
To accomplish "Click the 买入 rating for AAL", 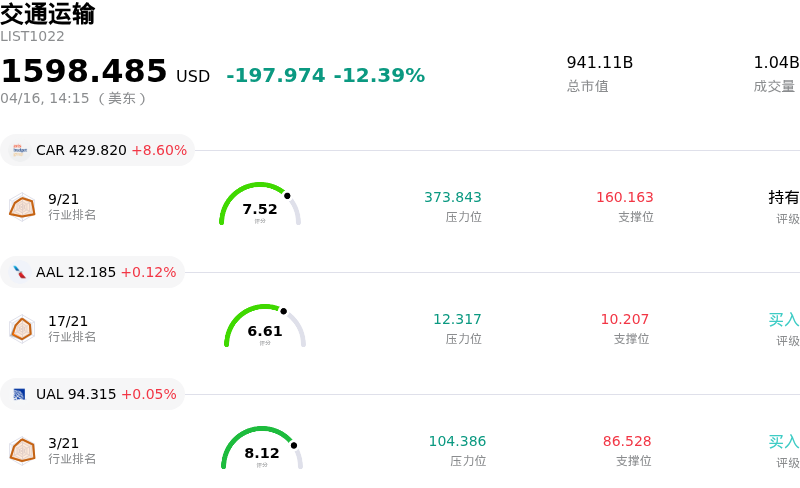I will (784, 320).
